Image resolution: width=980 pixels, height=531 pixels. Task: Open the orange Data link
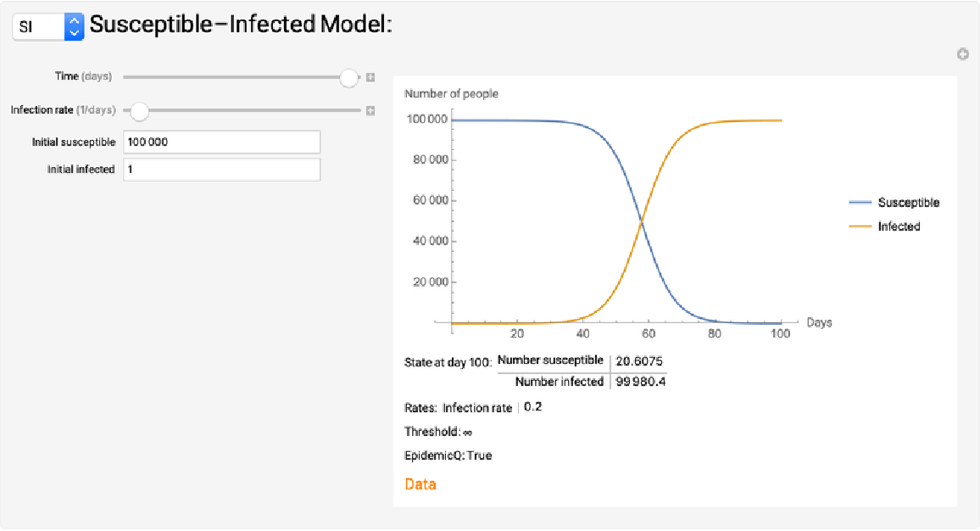[x=420, y=484]
